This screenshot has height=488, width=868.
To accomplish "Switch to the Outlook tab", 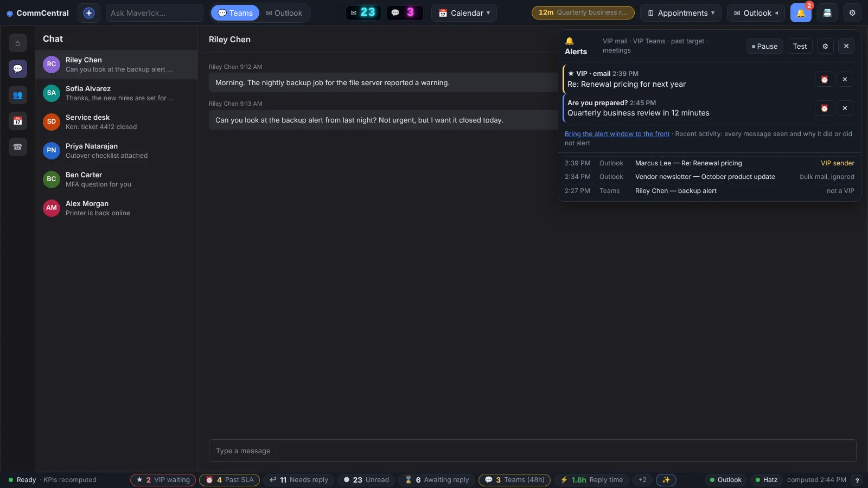I will click(x=284, y=13).
